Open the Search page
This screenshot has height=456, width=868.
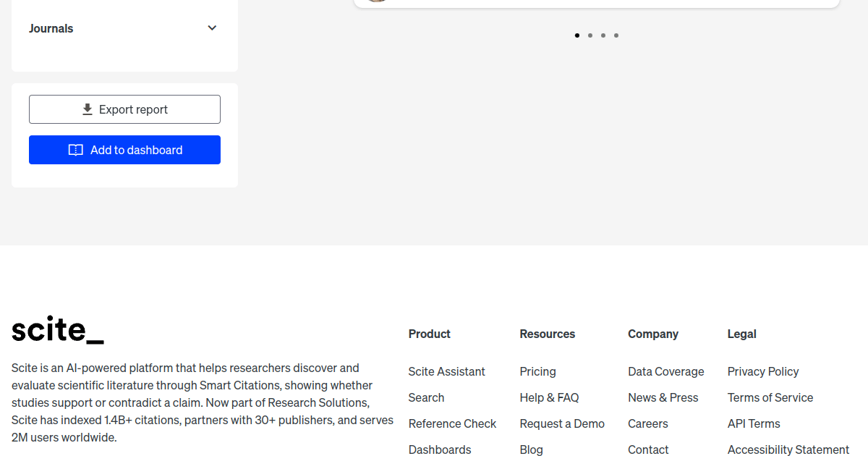pos(426,397)
